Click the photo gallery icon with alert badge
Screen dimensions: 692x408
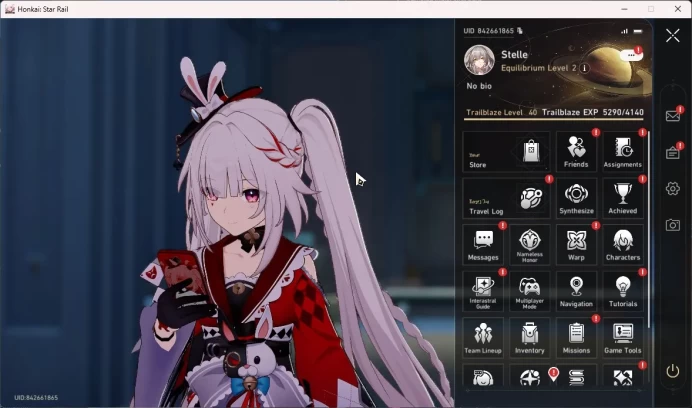(x=623, y=378)
